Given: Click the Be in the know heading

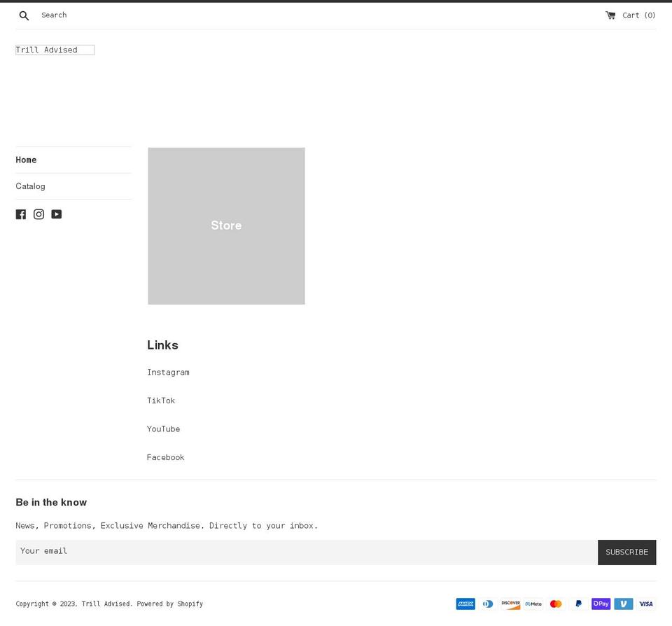Looking at the screenshot, I should point(51,502).
